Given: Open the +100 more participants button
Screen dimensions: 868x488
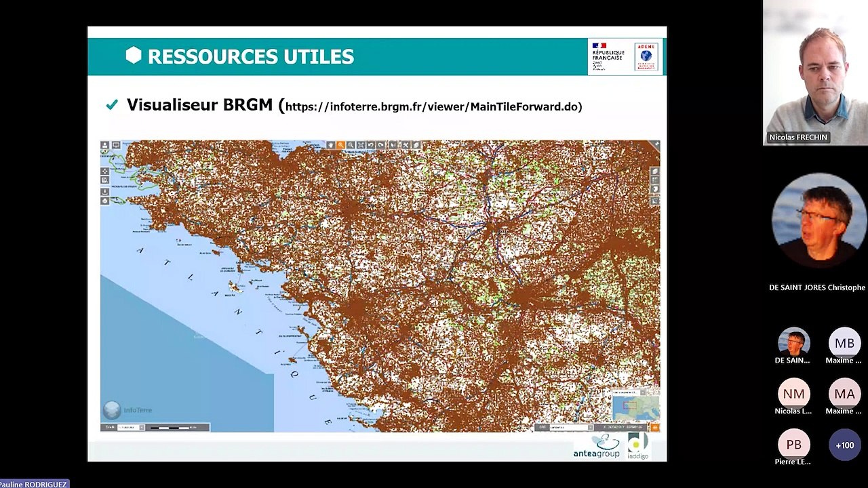Looking at the screenshot, I should [844, 445].
